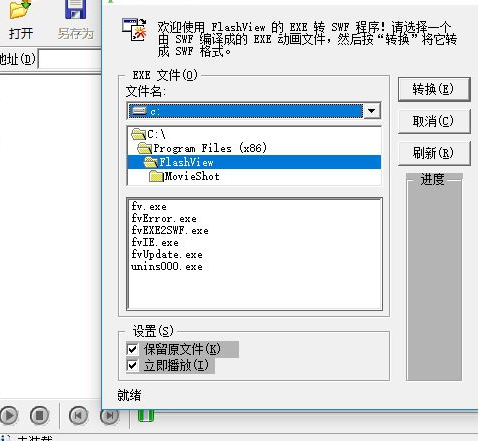Screen dimensions: 478x441
Task: Click the address (地址) input field
Action: [x=70, y=59]
